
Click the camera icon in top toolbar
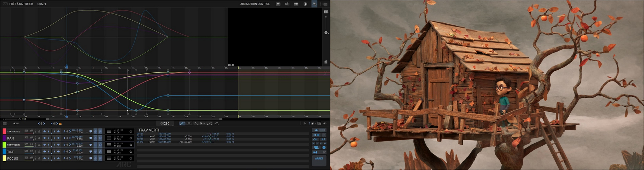pos(287,4)
